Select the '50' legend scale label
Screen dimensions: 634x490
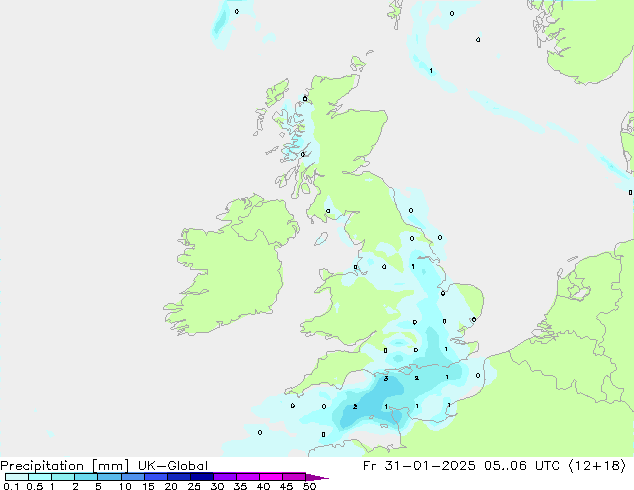coord(309,486)
